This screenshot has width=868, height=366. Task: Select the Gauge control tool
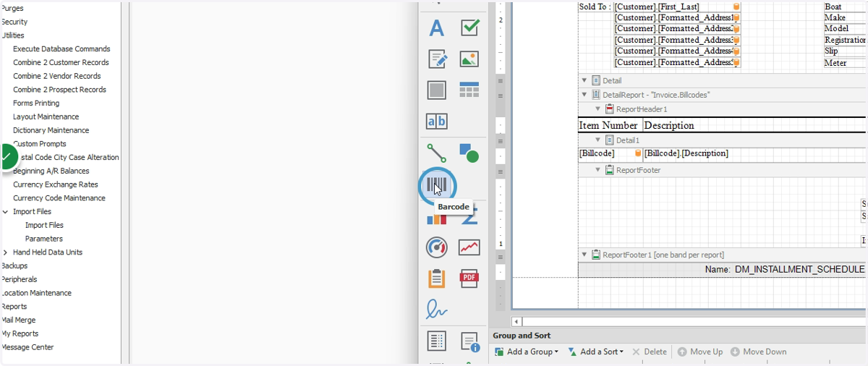click(436, 247)
